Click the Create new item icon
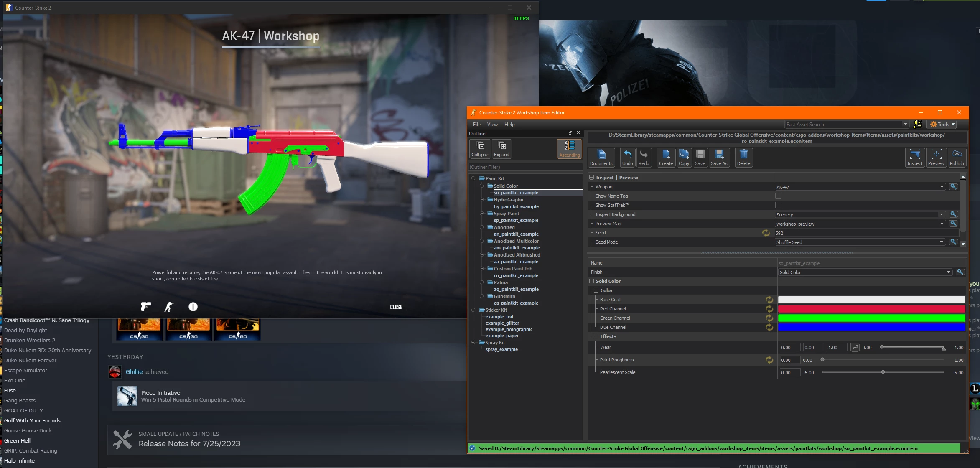Screen dimensions: 980x468 (666, 157)
